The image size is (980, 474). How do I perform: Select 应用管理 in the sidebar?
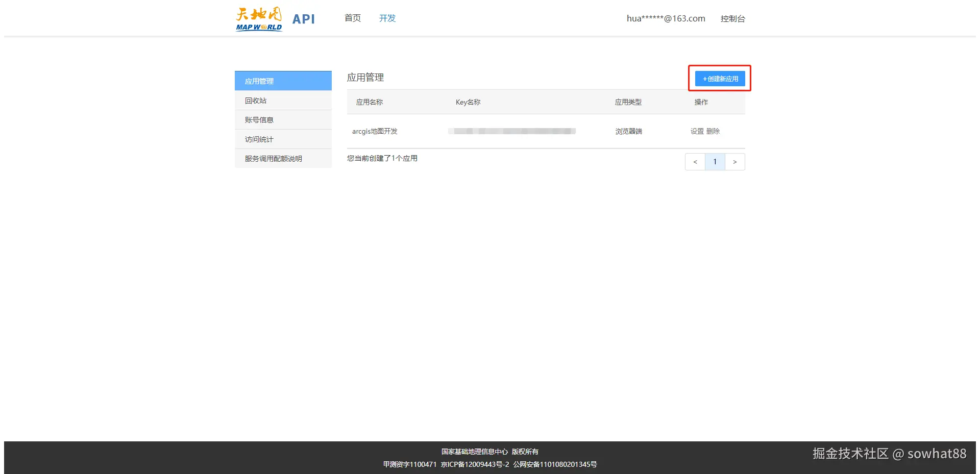tap(283, 81)
